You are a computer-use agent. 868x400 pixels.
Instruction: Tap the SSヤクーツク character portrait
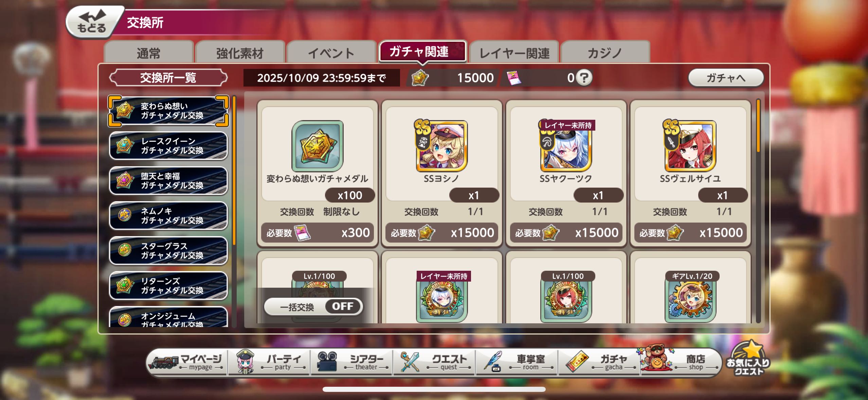(x=566, y=146)
